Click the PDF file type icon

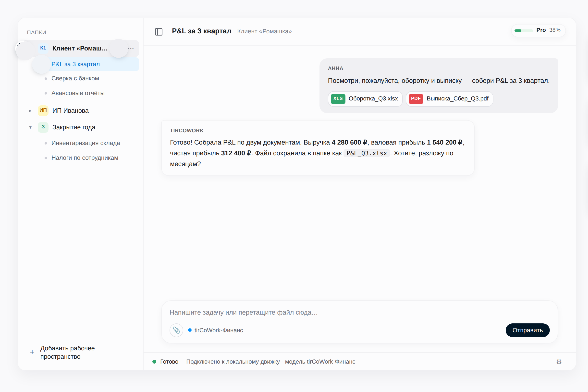pyautogui.click(x=416, y=98)
